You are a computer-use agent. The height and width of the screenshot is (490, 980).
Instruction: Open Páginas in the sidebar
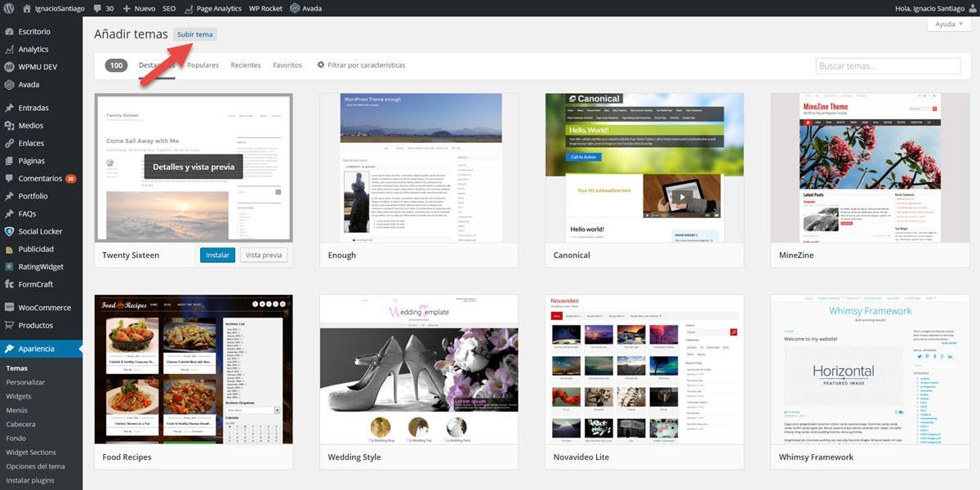pyautogui.click(x=32, y=161)
